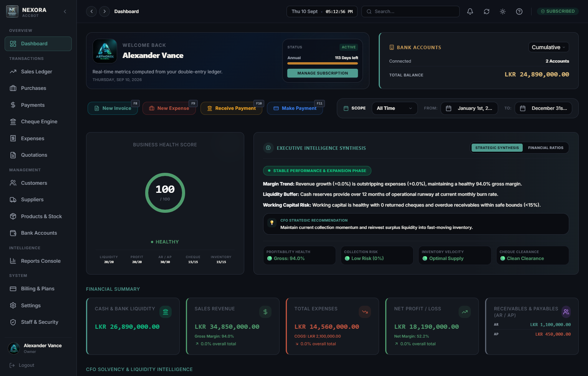Screen dimensions: 588x376
Task: Open the To date picker December 31st
Action: point(543,108)
